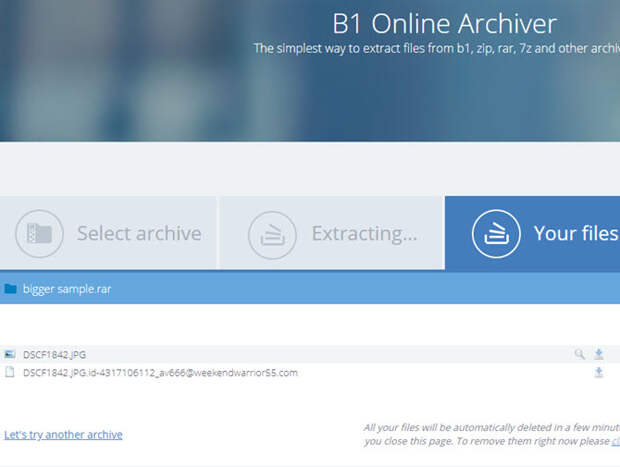
Task: Open the Extracting... step tab
Action: [x=332, y=233]
